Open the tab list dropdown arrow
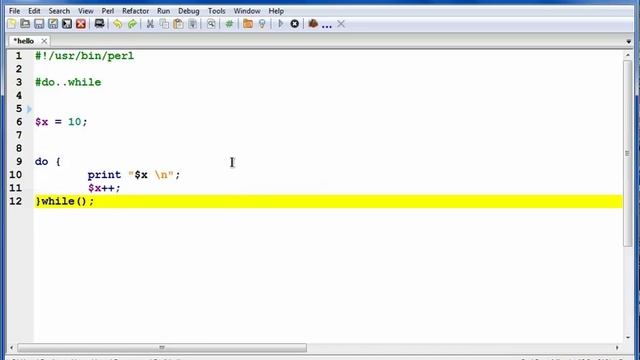Viewport: 640px width, 360px height. pos(629,42)
